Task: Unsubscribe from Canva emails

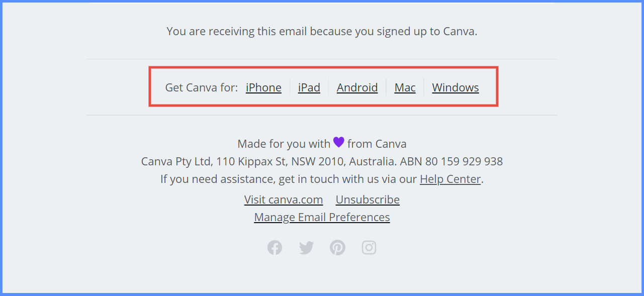Action: click(367, 200)
